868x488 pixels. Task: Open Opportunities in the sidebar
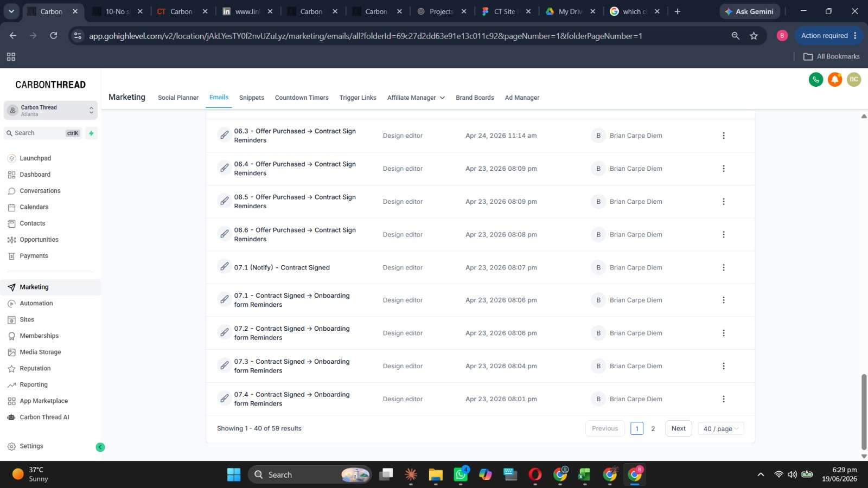[x=39, y=240]
